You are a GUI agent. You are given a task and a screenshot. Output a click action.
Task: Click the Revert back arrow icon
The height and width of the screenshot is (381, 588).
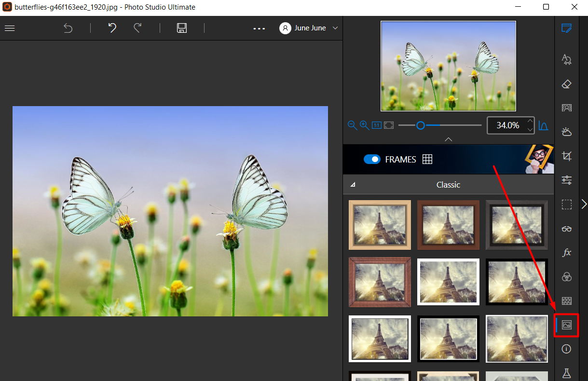[x=68, y=28]
